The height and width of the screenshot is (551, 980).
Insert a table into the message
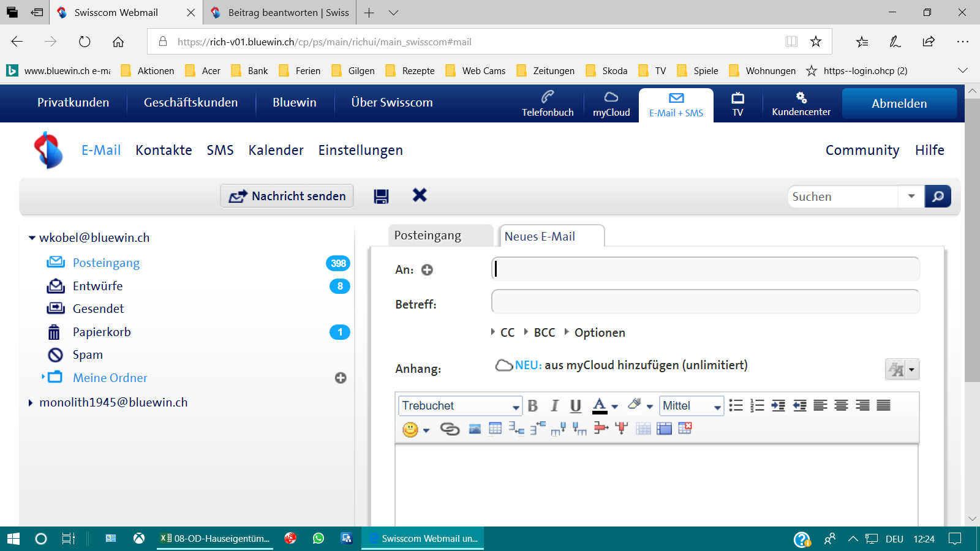pyautogui.click(x=496, y=429)
